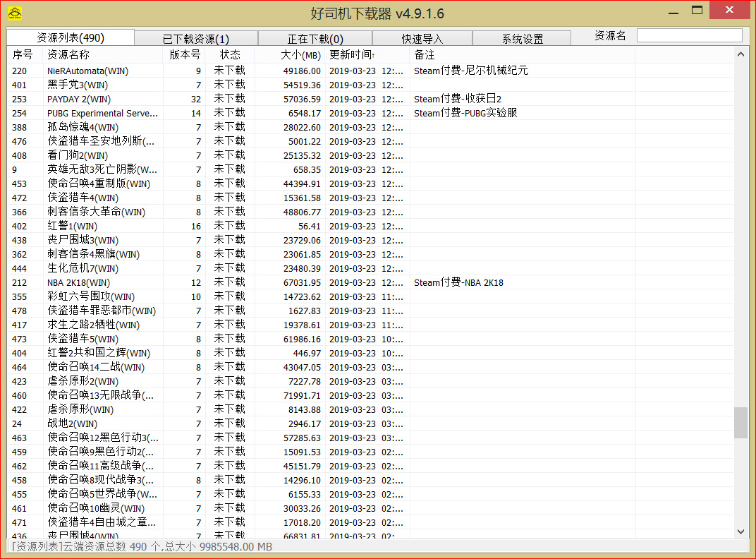Select the 丧尸围城3(WIN) row
The image size is (756, 559).
tap(370, 241)
